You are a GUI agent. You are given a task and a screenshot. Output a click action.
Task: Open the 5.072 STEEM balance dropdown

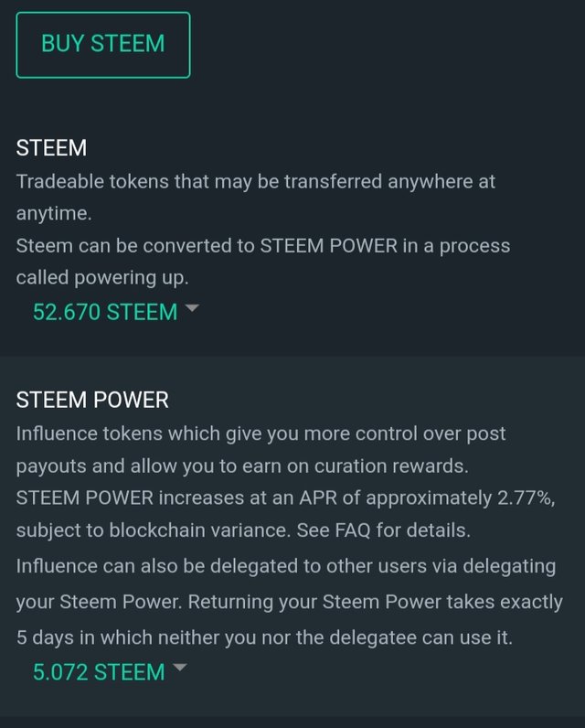point(99,672)
